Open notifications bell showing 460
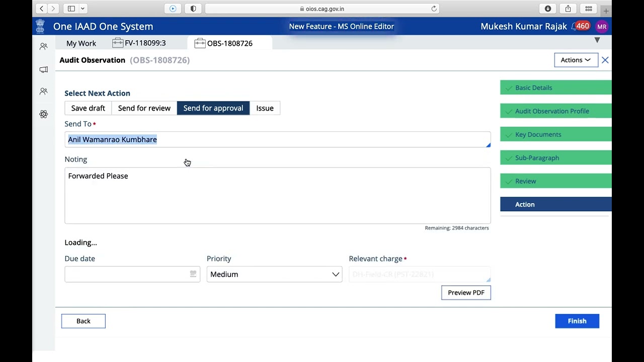This screenshot has width=644, height=362. click(581, 26)
